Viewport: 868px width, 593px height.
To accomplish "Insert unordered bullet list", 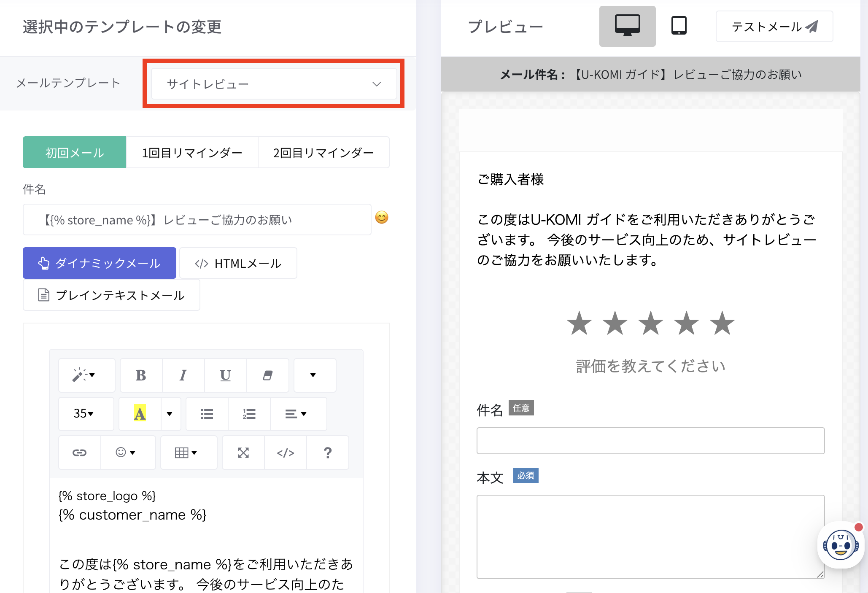I will (207, 414).
